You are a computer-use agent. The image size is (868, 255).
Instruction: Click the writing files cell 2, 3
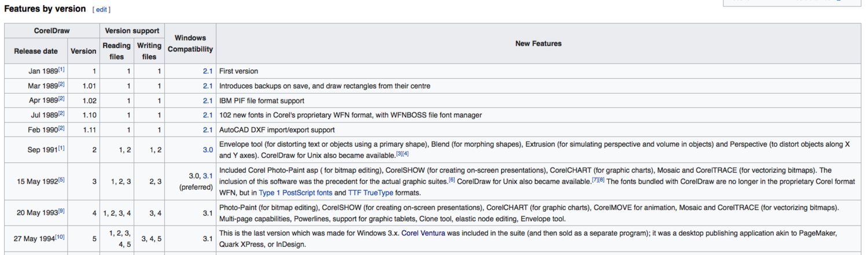[x=149, y=181]
